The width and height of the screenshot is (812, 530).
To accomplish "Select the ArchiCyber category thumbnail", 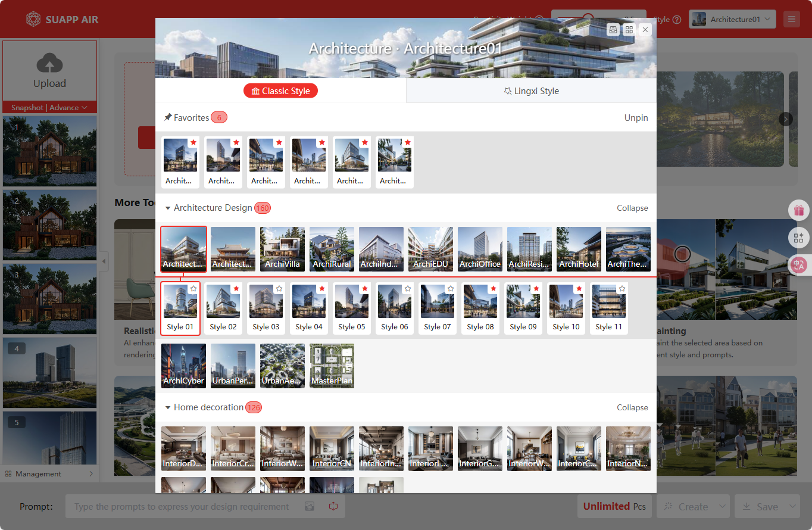I will 183,366.
